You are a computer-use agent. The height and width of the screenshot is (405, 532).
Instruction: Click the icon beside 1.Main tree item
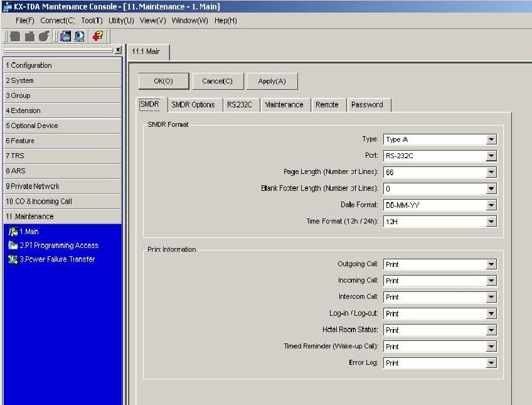click(13, 232)
